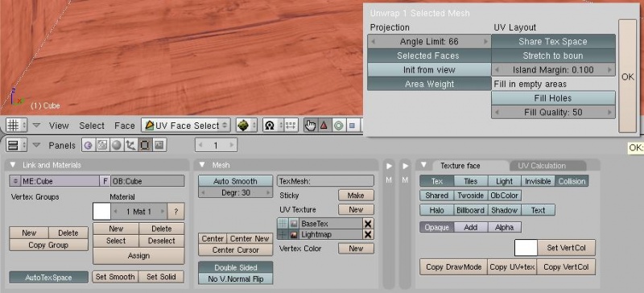Screen dimensions: 644x293
Task: Toggle Fill Holes option
Action: [x=553, y=98]
